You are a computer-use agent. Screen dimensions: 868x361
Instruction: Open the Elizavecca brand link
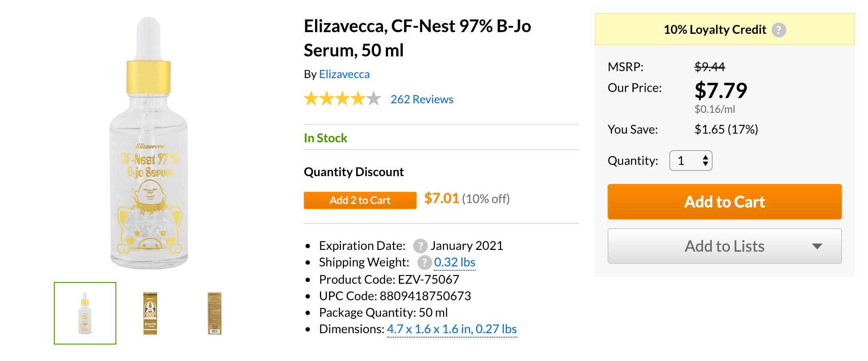click(345, 74)
